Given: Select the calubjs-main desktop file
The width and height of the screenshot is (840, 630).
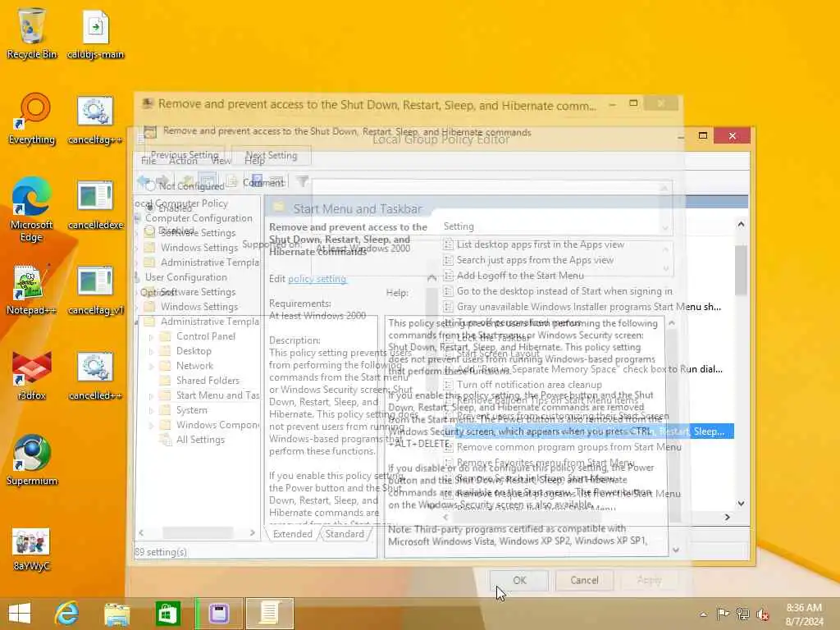Looking at the screenshot, I should [95, 33].
